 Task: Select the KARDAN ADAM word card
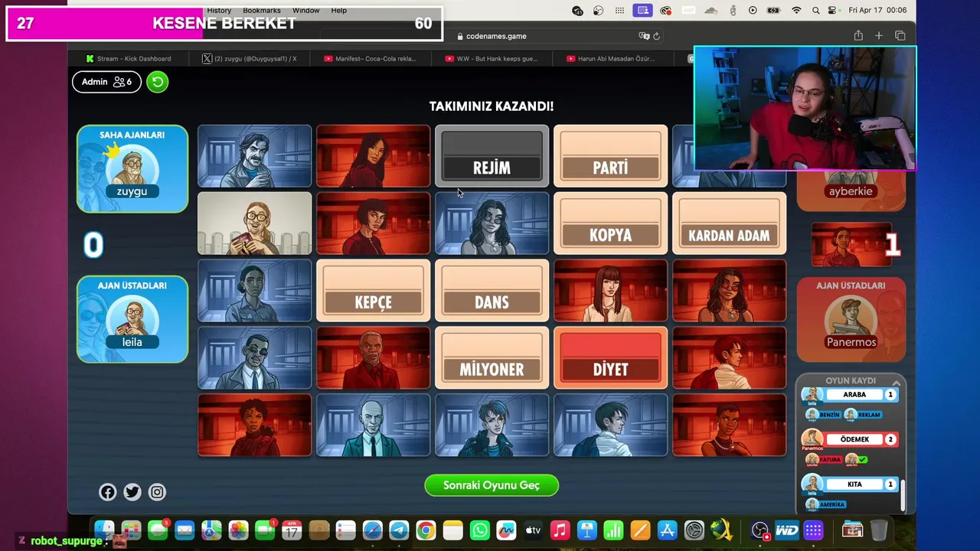pyautogui.click(x=729, y=223)
